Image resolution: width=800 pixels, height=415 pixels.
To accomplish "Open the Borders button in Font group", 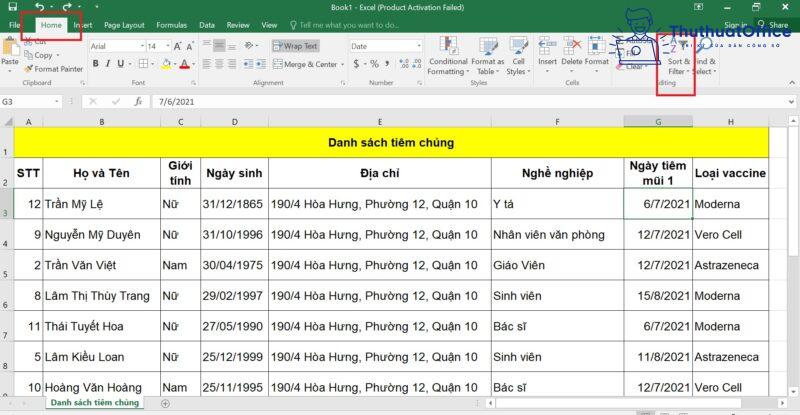I will click(x=145, y=64).
